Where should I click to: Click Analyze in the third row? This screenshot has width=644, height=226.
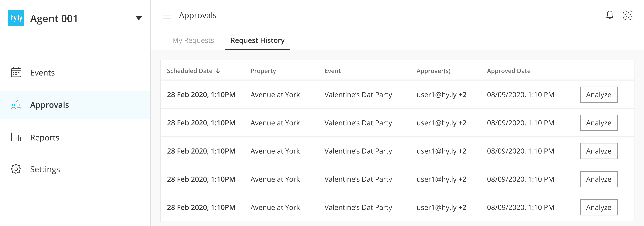599,151
